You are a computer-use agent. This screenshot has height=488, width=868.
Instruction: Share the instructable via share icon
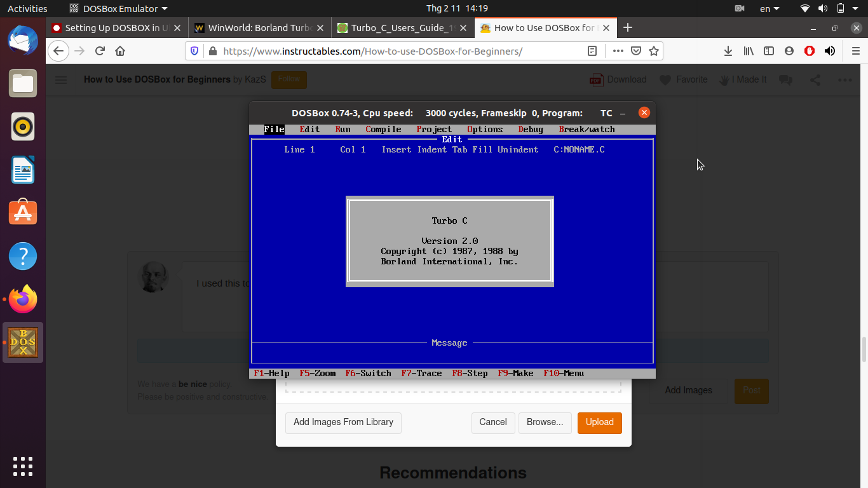pyautogui.click(x=815, y=79)
